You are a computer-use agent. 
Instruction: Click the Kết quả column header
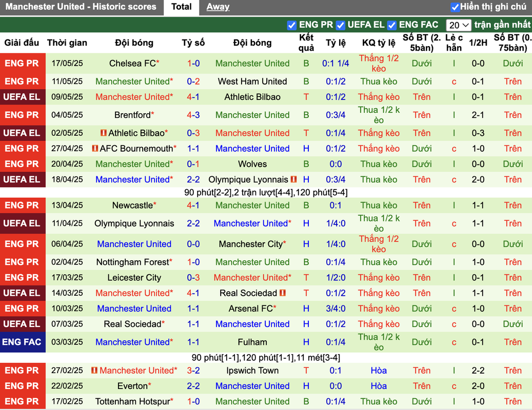pos(306,43)
